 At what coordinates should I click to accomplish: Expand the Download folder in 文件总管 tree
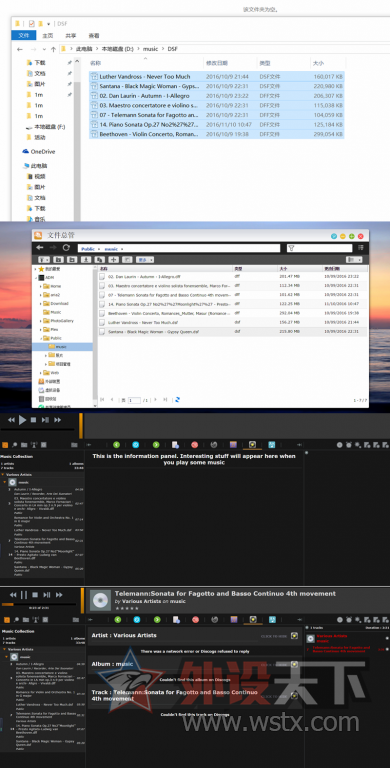pos(40,303)
